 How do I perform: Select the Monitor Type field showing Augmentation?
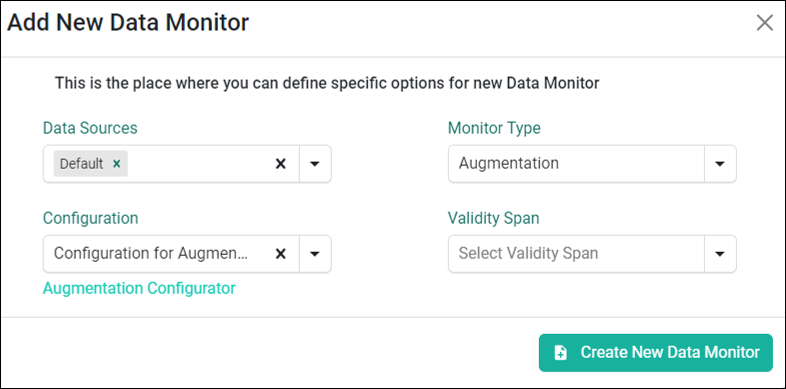point(576,164)
